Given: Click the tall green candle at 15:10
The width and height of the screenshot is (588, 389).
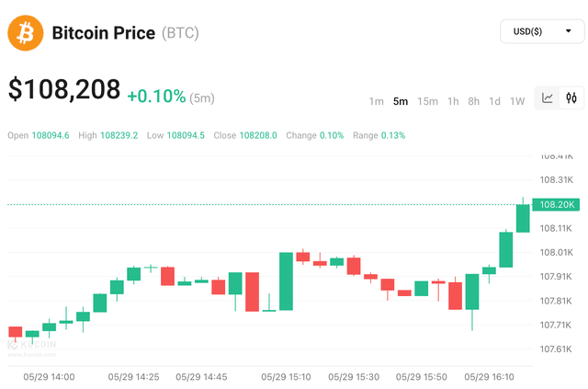Looking at the screenshot, I should [x=286, y=281].
